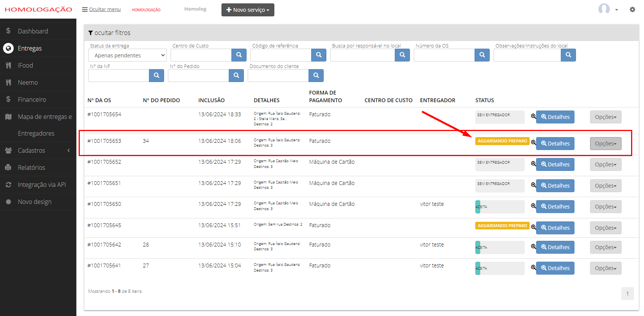Click the iFood fork-knife icon
The height and width of the screenshot is (316, 644).
click(x=8, y=65)
